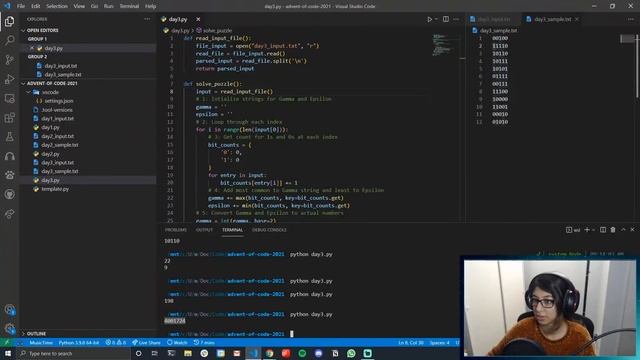Open the Testing flask view
Viewport: 640px width, 360px height.
pos(9,137)
